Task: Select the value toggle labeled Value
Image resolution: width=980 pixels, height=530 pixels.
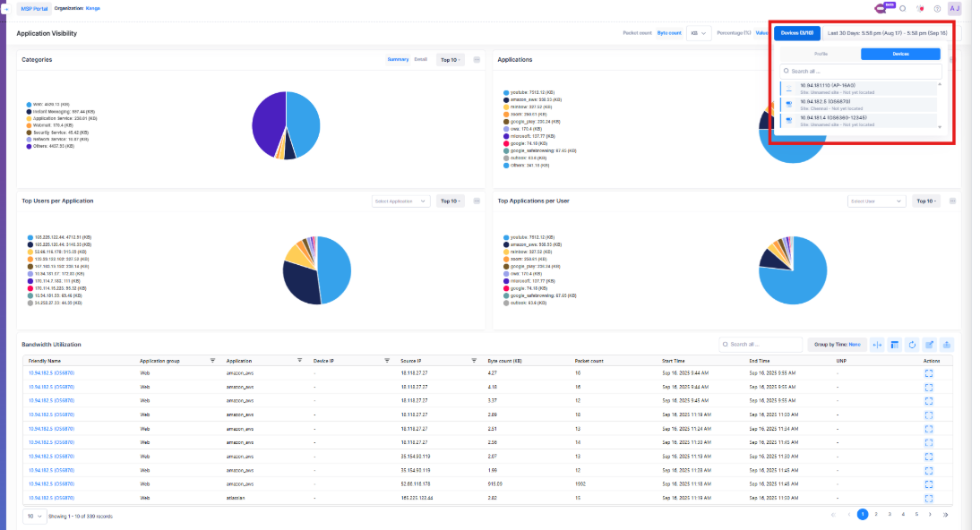Action: (x=761, y=32)
